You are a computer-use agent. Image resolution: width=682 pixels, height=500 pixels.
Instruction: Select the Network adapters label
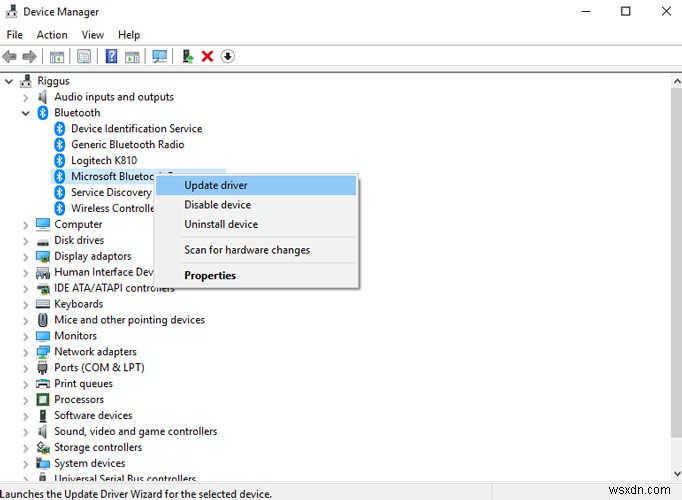pyautogui.click(x=95, y=352)
